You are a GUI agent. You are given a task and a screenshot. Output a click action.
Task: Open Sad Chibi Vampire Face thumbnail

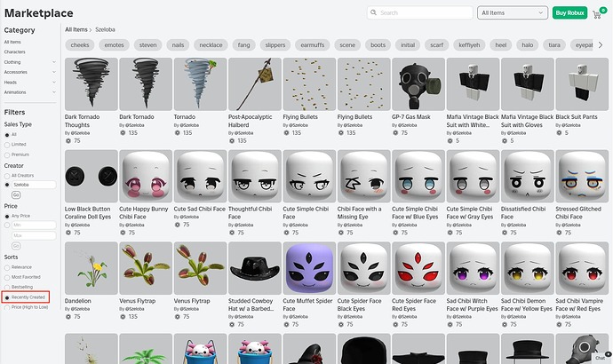(582, 268)
